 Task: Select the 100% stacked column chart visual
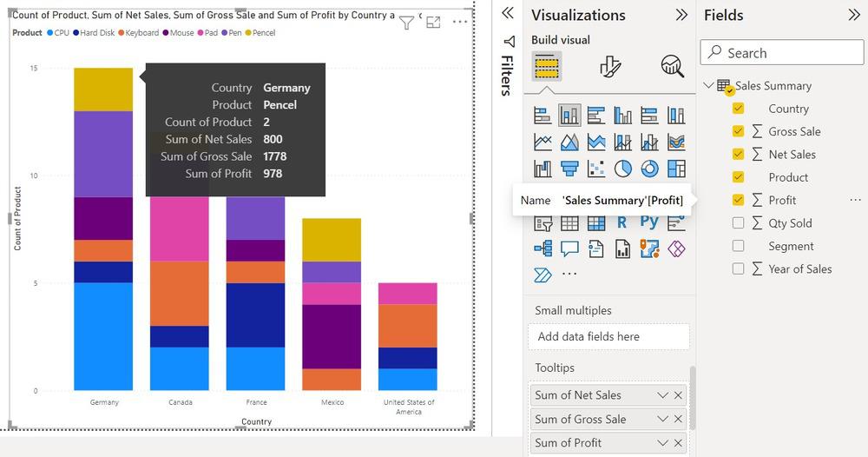click(x=676, y=116)
